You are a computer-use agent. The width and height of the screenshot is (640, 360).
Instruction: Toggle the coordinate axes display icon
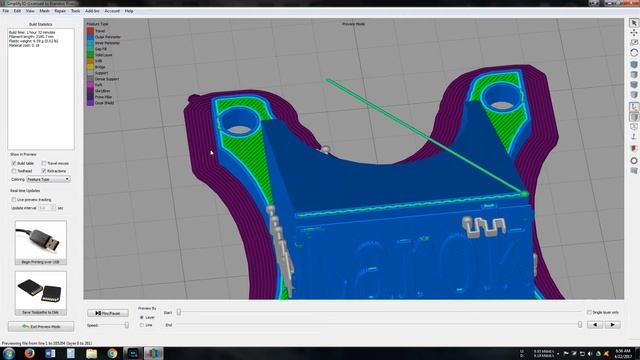634,107
